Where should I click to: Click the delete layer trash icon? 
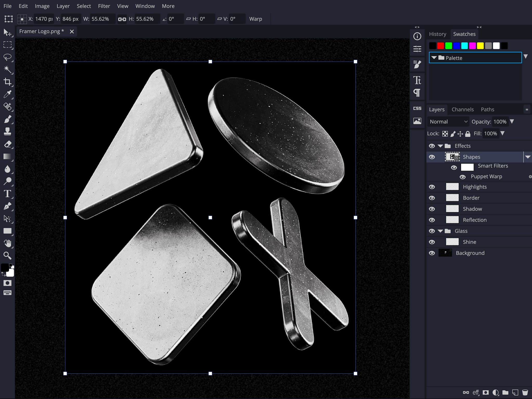525,392
